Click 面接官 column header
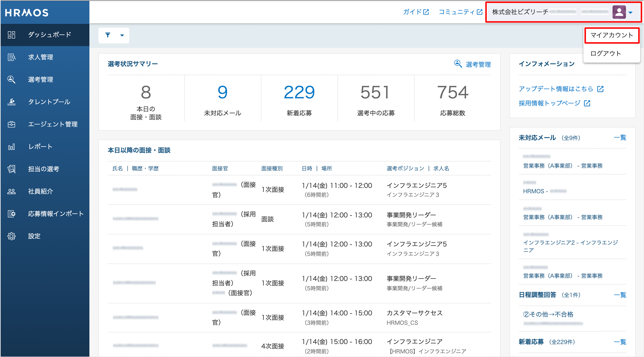Viewport: 644px width, 357px height. [220, 169]
